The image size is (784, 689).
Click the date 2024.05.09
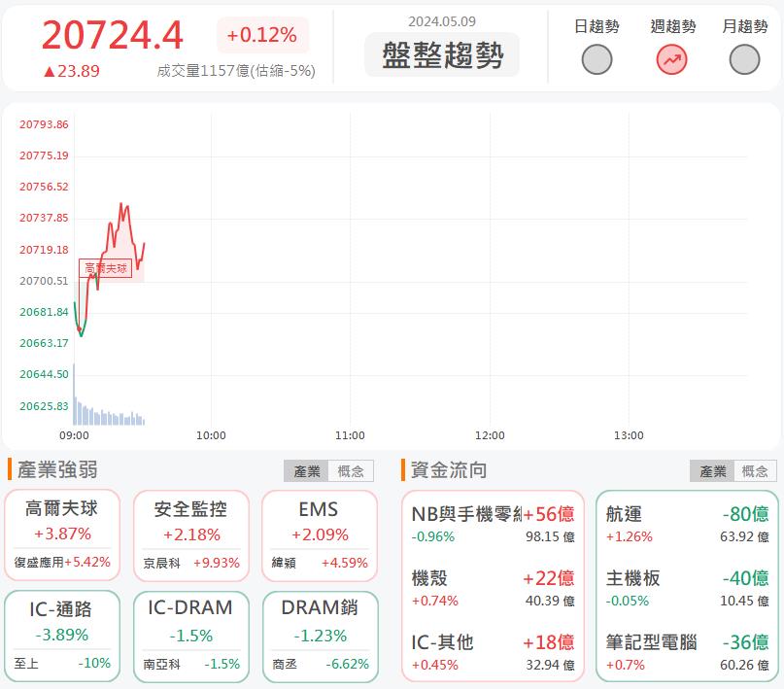(x=442, y=21)
